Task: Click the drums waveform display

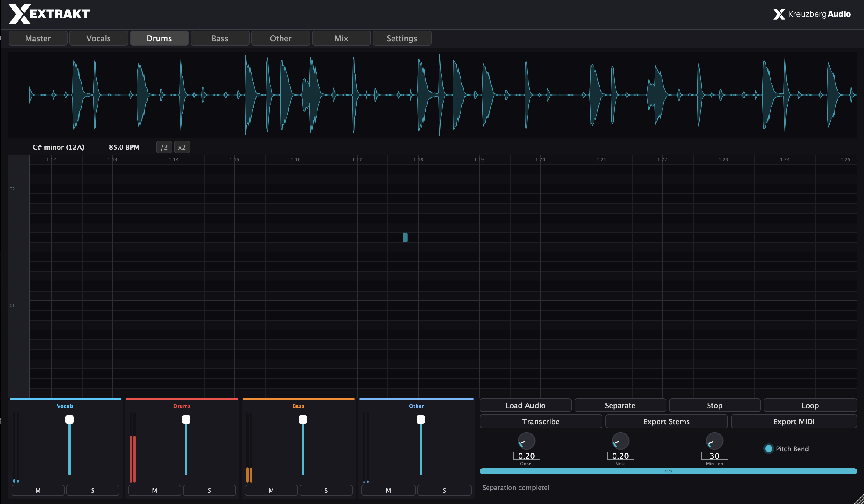Action: tap(433, 95)
